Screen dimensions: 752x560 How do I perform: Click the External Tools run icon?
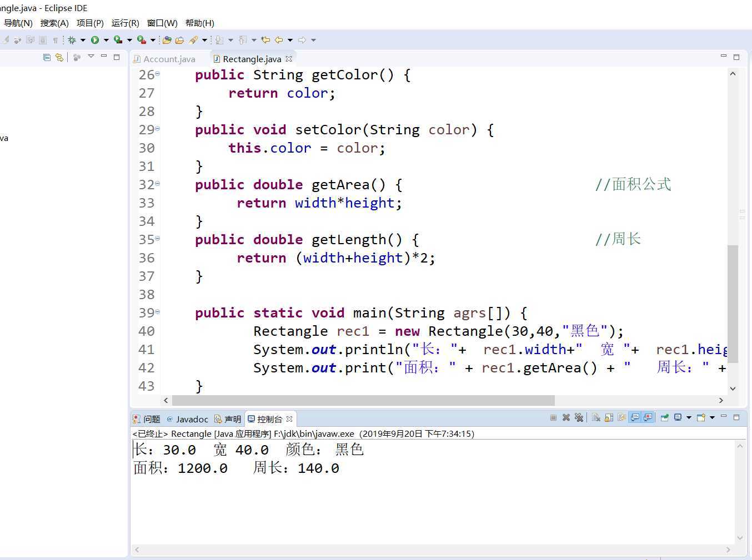142,40
